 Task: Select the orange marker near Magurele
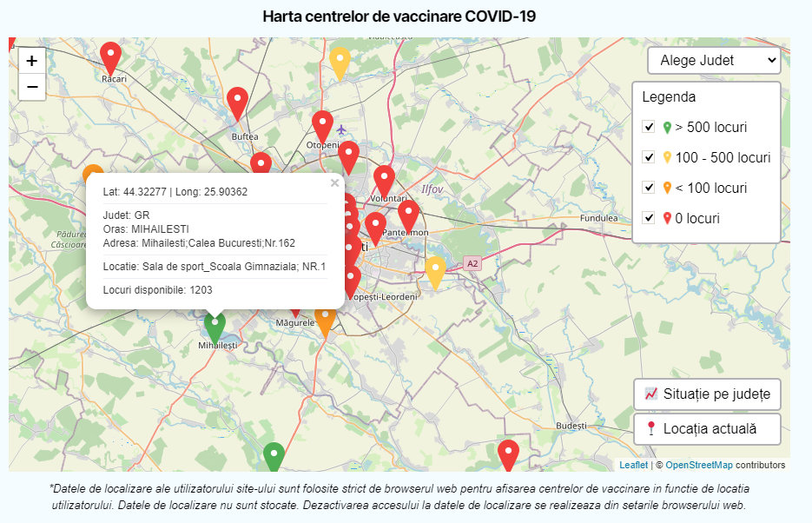326,322
